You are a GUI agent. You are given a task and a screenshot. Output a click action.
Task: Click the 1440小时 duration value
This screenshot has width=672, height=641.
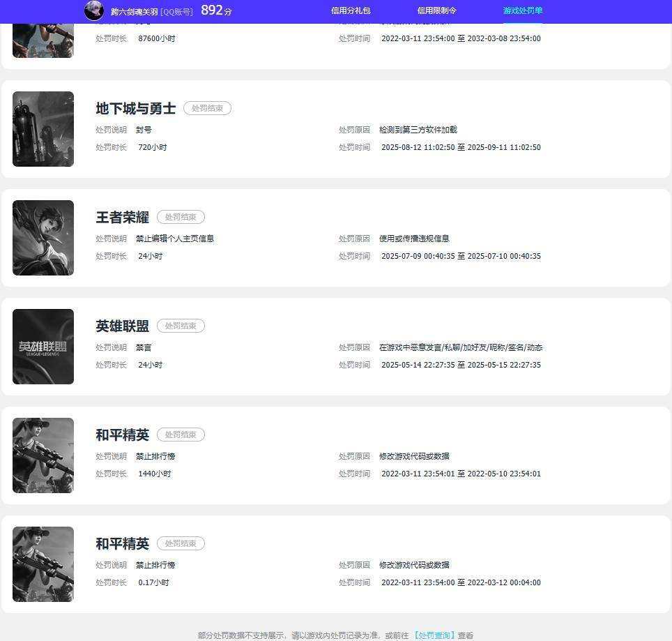155,474
